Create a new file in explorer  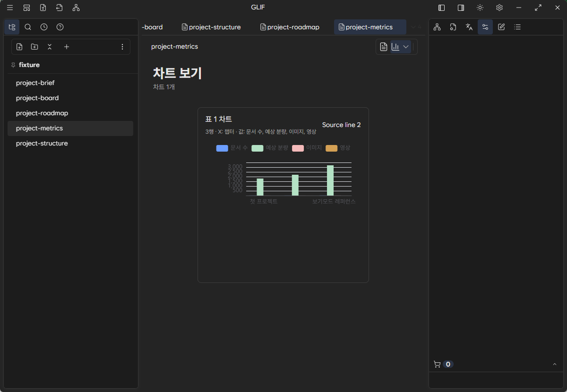pos(19,47)
